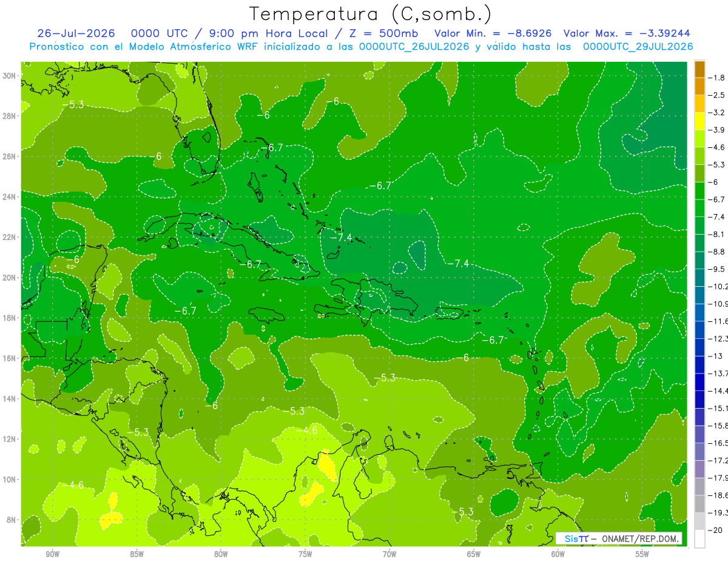Click the -11.6 colorbar legend value
Viewport: 728px width, 562px height.
point(718,321)
